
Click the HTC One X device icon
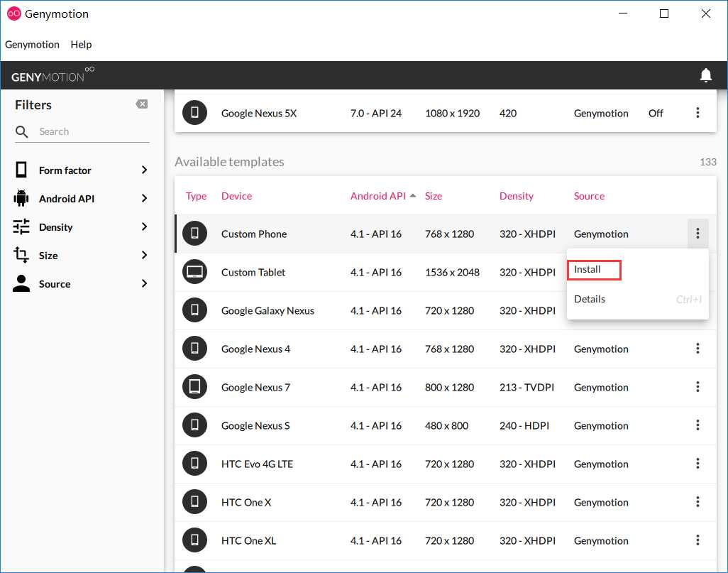194,502
